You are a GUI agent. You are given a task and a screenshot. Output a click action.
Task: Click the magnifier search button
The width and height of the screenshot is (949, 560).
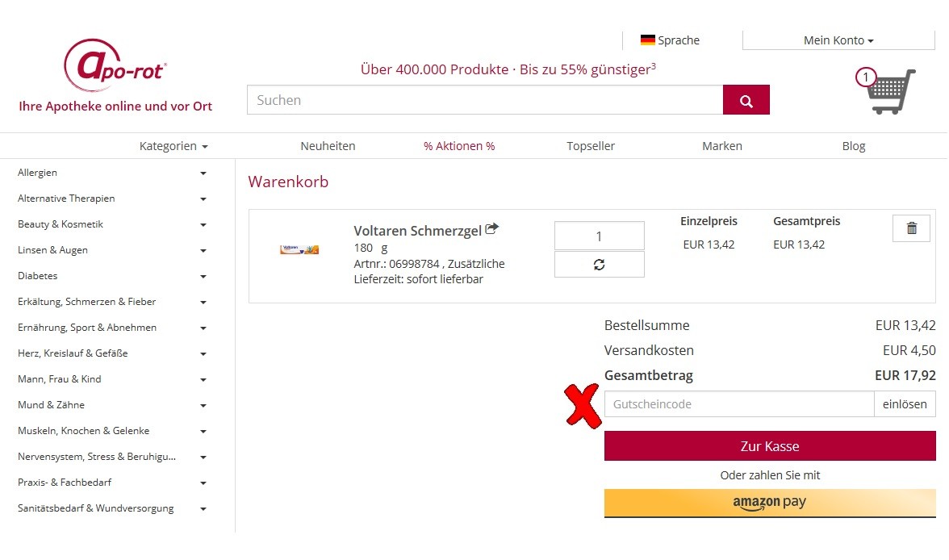pos(746,100)
